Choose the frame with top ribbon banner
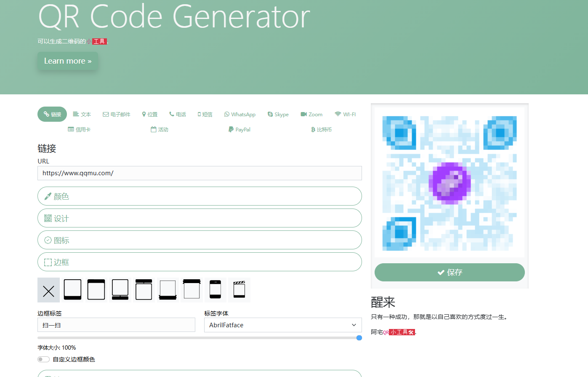The image size is (588, 377). coord(192,290)
